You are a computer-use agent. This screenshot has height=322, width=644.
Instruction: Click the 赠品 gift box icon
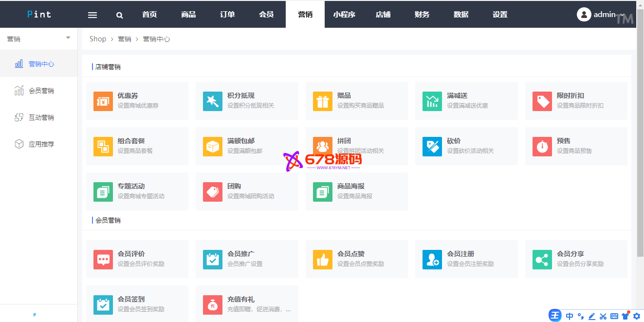tap(322, 101)
